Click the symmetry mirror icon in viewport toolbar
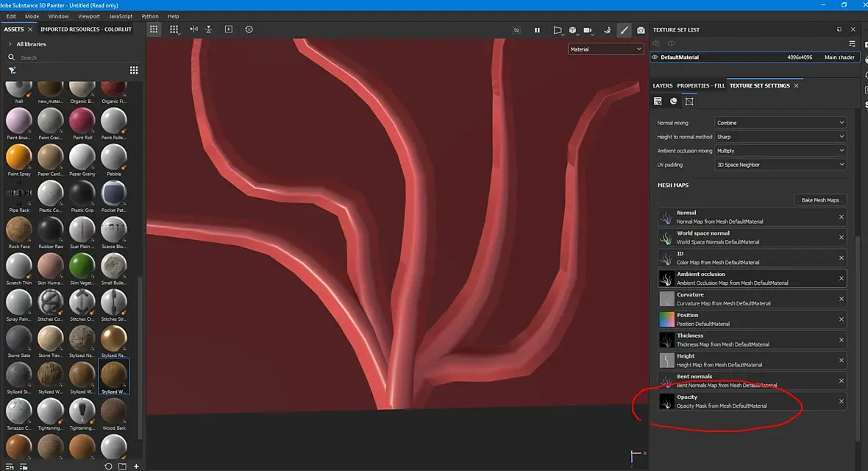Screen dimensions: 868x471 [x=193, y=29]
